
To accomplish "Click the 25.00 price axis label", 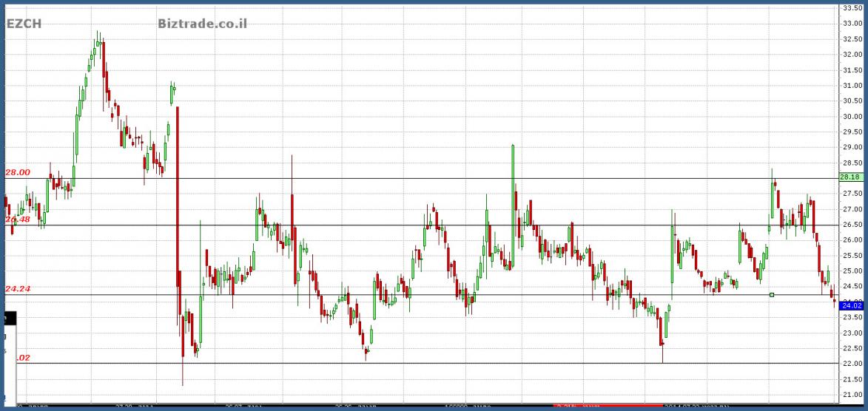I will (851, 271).
